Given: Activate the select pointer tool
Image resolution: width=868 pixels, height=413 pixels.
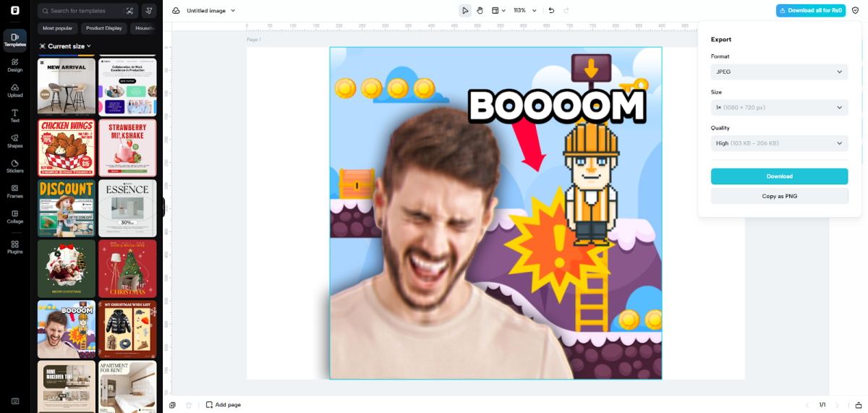Looking at the screenshot, I should [465, 11].
